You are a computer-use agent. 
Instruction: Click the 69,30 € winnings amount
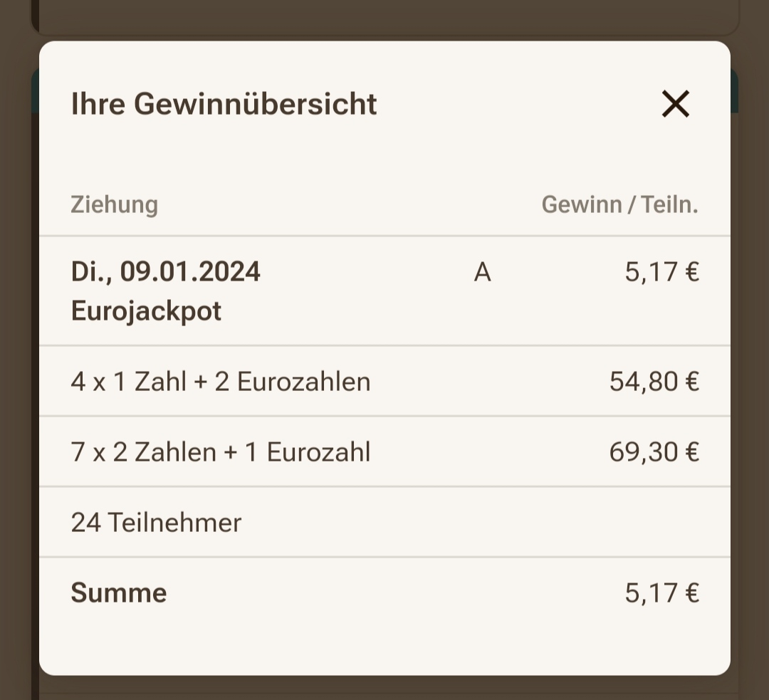654,452
